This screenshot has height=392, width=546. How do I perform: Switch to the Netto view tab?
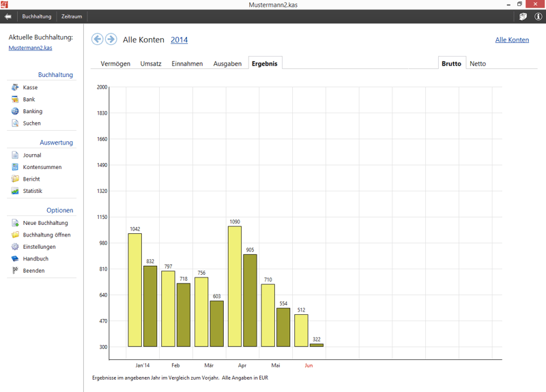coord(478,63)
